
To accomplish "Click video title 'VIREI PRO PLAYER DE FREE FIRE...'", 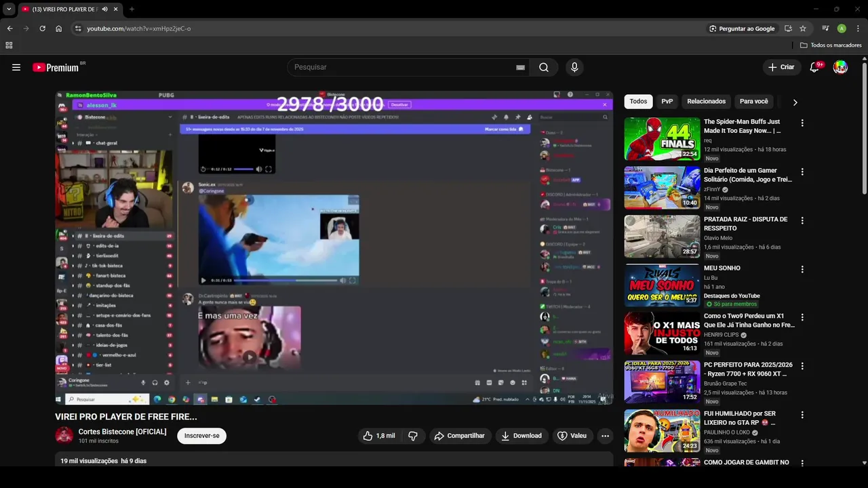I will pos(126,417).
